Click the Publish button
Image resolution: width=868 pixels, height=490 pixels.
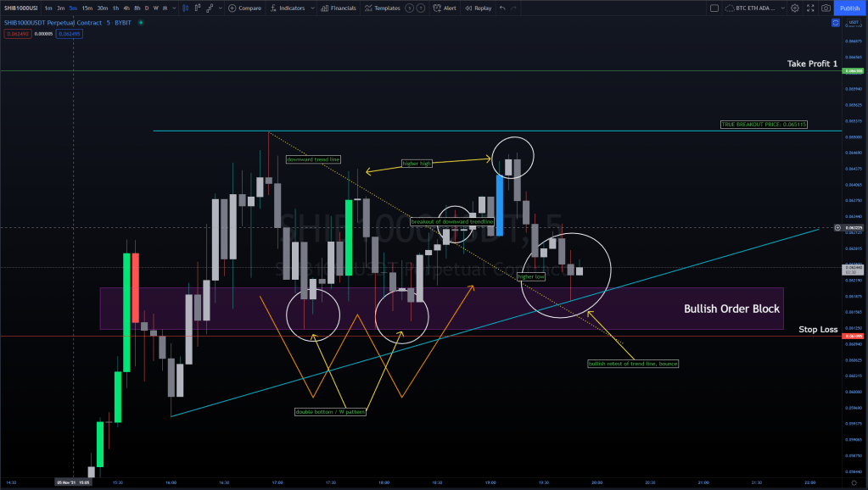[850, 8]
